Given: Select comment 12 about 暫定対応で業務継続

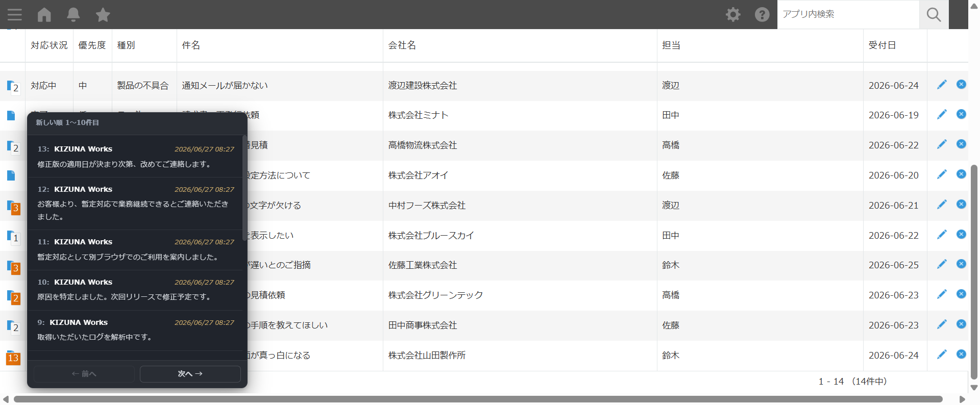Looking at the screenshot, I should [x=135, y=203].
